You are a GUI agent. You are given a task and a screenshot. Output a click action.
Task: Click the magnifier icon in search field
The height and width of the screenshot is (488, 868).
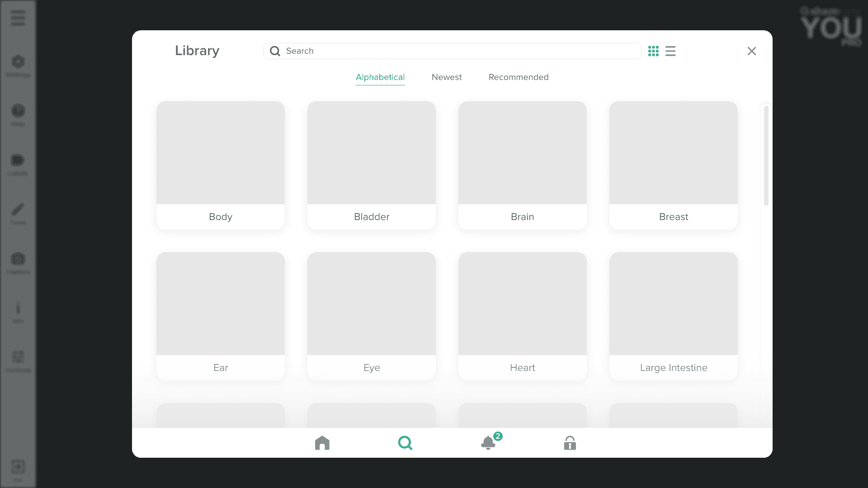(x=275, y=51)
